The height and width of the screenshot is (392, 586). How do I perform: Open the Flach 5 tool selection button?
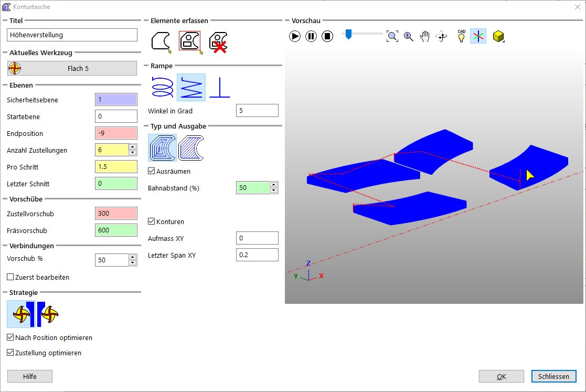pos(72,68)
